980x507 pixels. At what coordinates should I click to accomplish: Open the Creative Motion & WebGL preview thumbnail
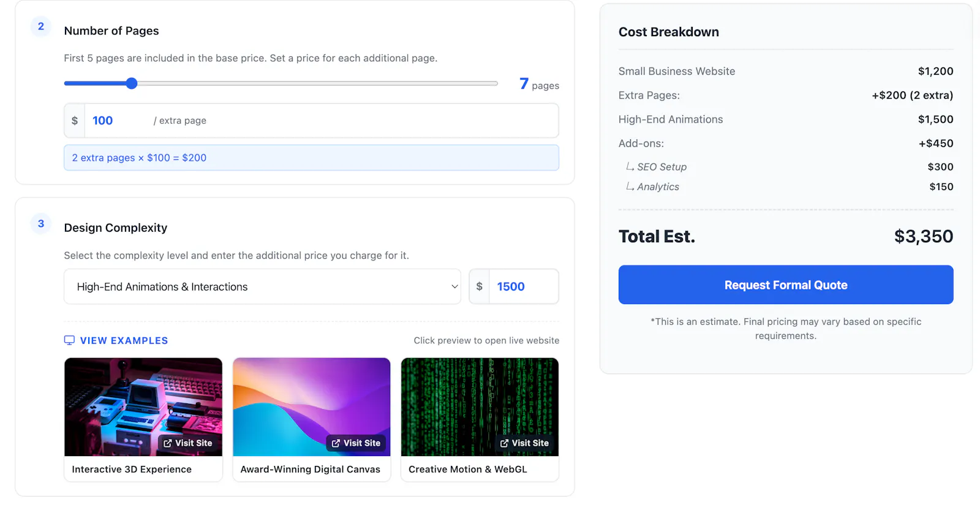tap(480, 407)
